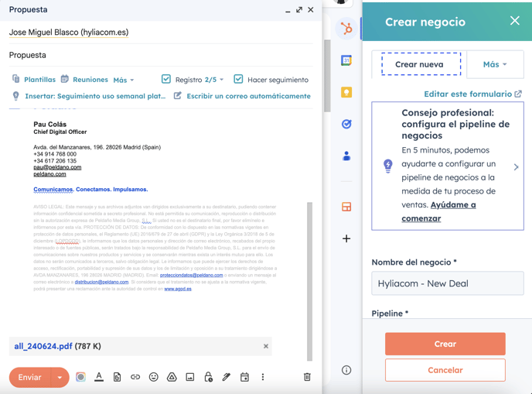Open Editar este formulario link
This screenshot has height=394, width=532.
pos(468,94)
